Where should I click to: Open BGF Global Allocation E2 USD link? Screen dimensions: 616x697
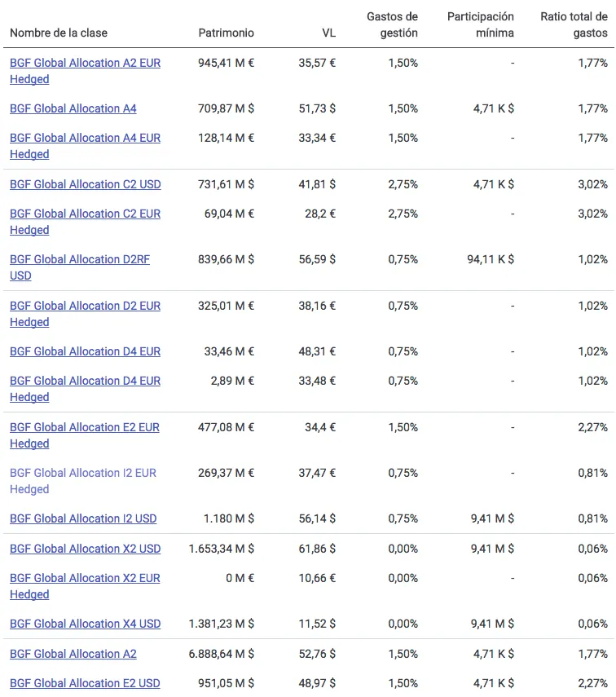point(85,683)
